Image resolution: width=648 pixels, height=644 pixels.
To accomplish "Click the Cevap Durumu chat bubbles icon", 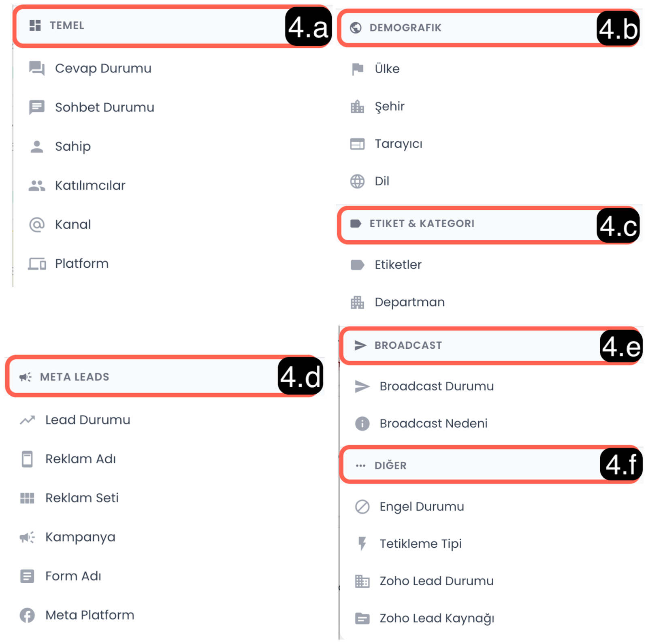I will (37, 68).
